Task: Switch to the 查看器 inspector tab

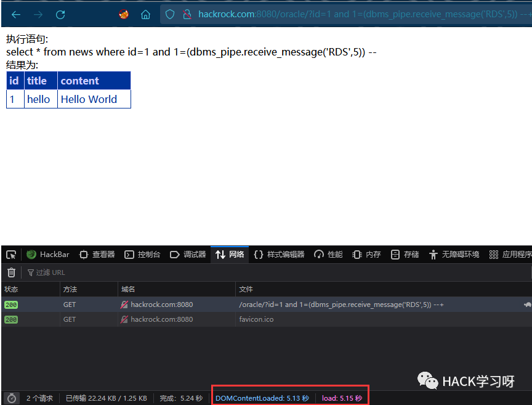Action: point(97,255)
